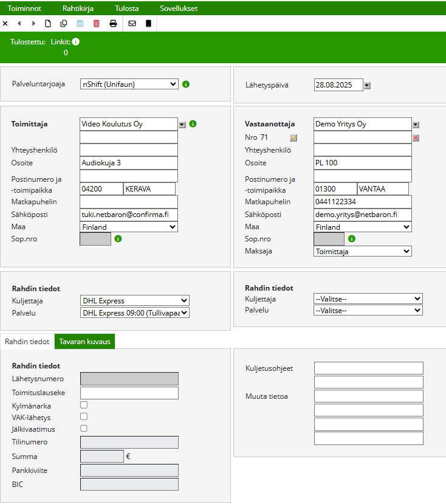
Task: Open the Lähetyspäivä date picker arrow
Action: click(x=367, y=85)
